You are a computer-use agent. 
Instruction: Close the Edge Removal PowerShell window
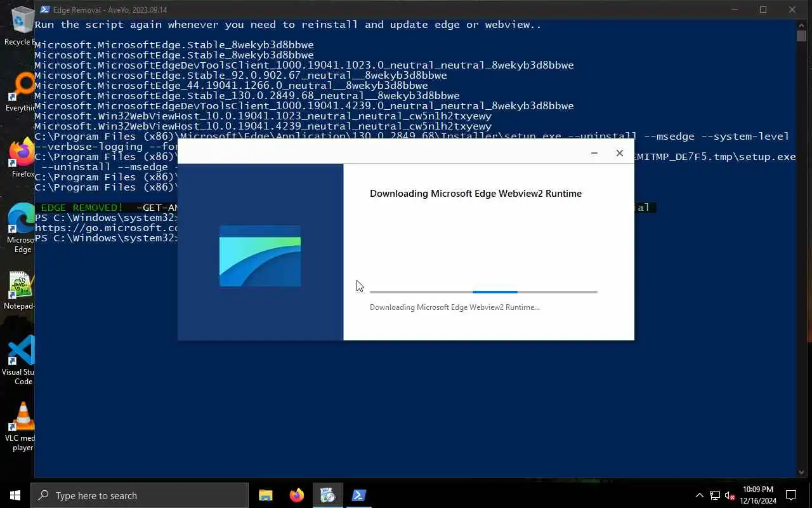(792, 10)
